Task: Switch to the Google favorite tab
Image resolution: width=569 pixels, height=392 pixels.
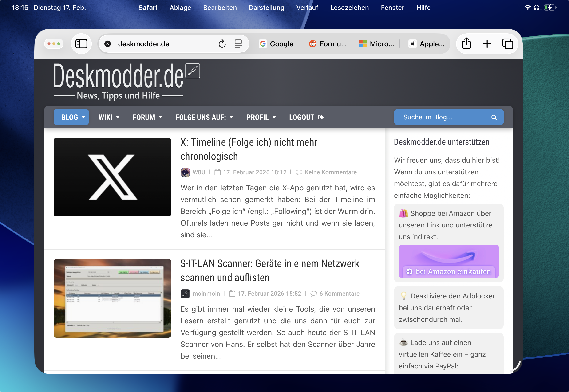Action: point(277,44)
